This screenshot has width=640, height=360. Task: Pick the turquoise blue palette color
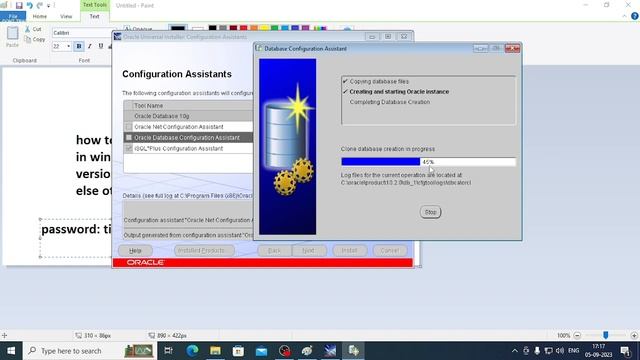click(285, 28)
